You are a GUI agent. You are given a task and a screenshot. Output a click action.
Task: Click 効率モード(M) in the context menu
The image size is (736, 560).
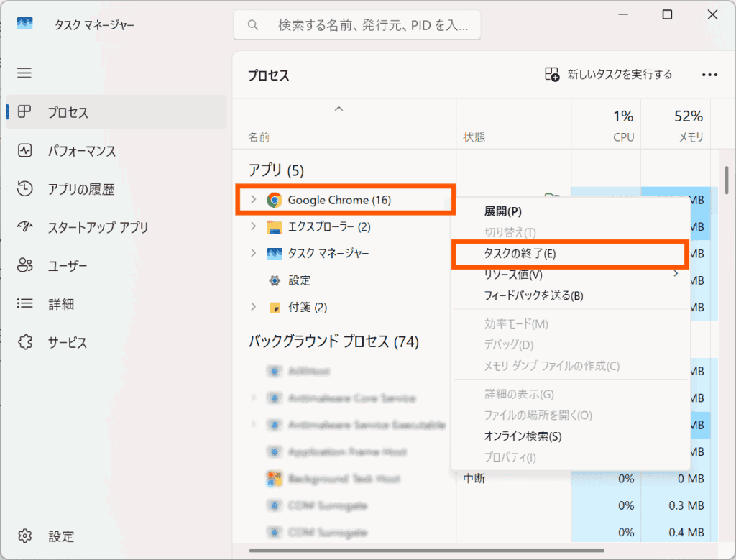[x=516, y=324]
